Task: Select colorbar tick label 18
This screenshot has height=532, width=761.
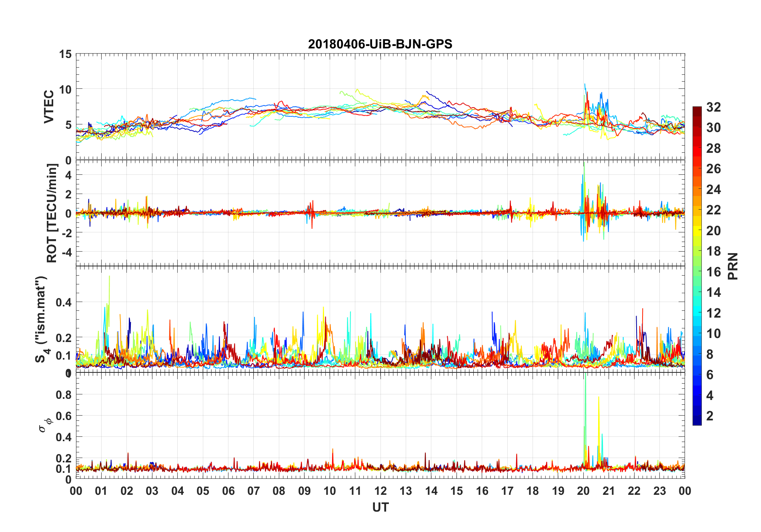Action: click(x=713, y=251)
